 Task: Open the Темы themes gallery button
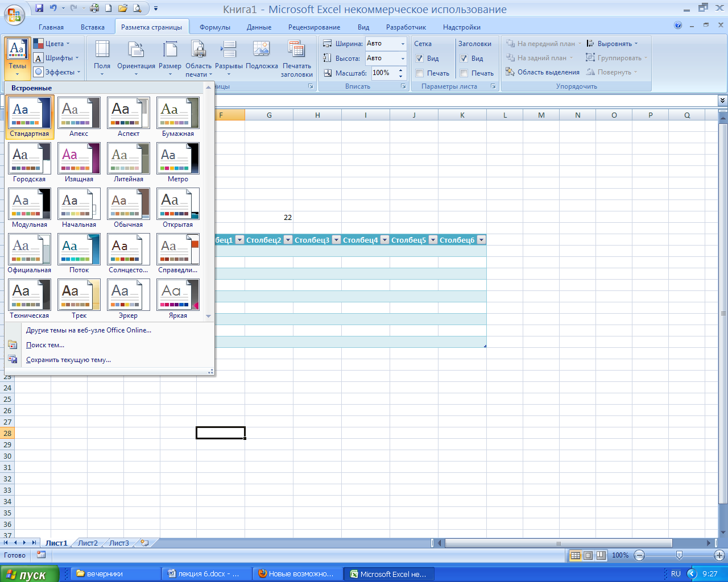17,58
